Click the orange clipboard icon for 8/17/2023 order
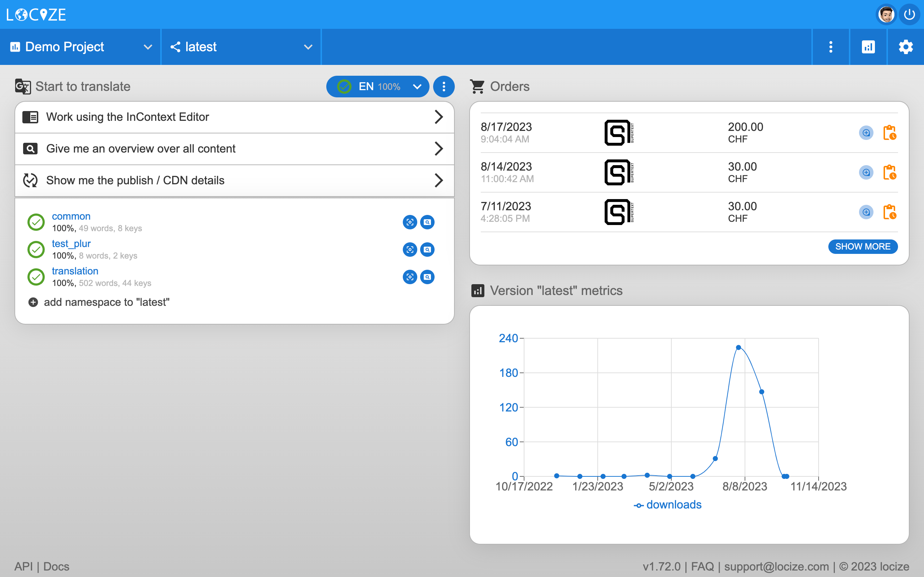The width and height of the screenshot is (924, 577). 889,133
